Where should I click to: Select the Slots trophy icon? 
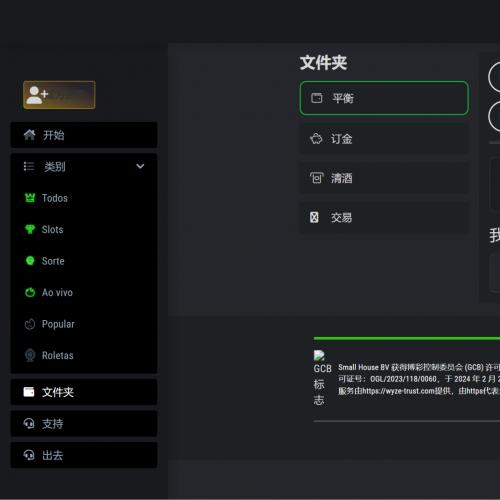point(30,229)
